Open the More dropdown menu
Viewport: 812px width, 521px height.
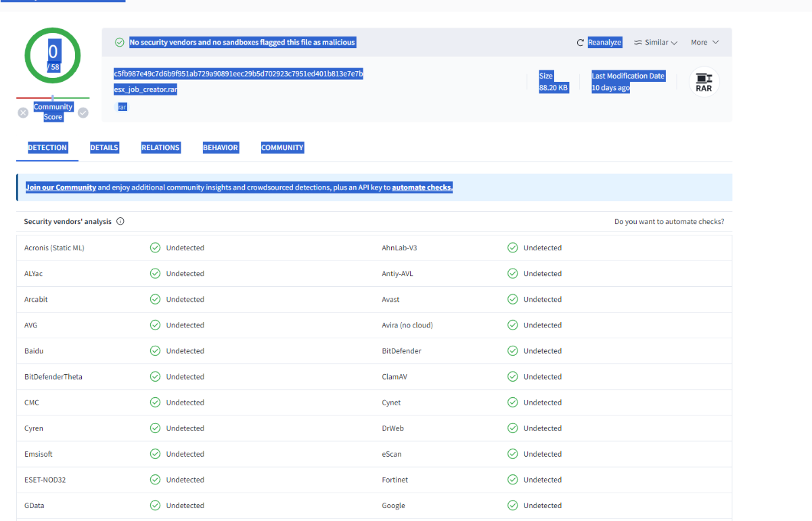704,43
